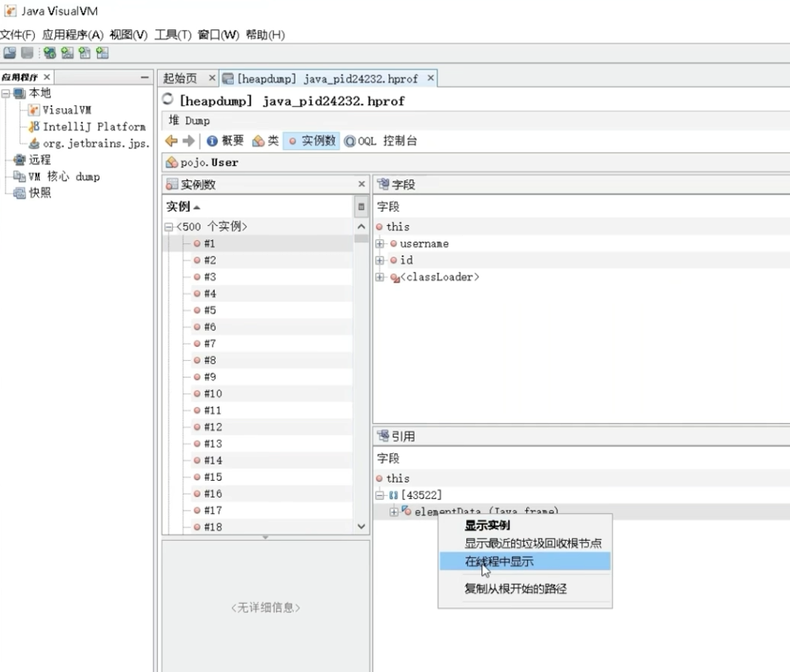Click the sixth main toolbar icon

point(102,53)
